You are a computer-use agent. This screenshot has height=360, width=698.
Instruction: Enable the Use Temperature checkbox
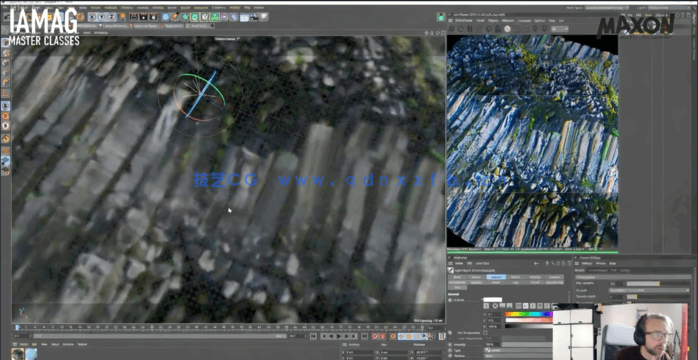485,332
